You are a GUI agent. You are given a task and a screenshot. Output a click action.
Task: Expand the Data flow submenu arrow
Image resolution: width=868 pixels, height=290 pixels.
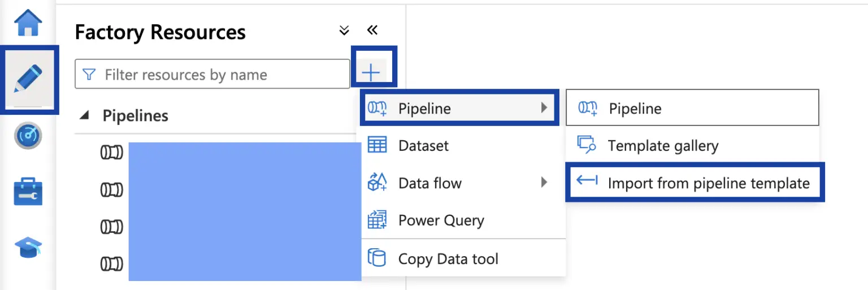click(x=544, y=183)
